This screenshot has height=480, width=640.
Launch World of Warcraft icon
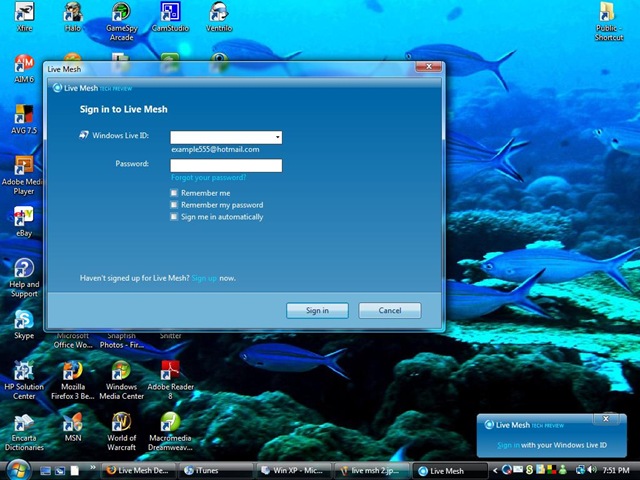(122, 432)
